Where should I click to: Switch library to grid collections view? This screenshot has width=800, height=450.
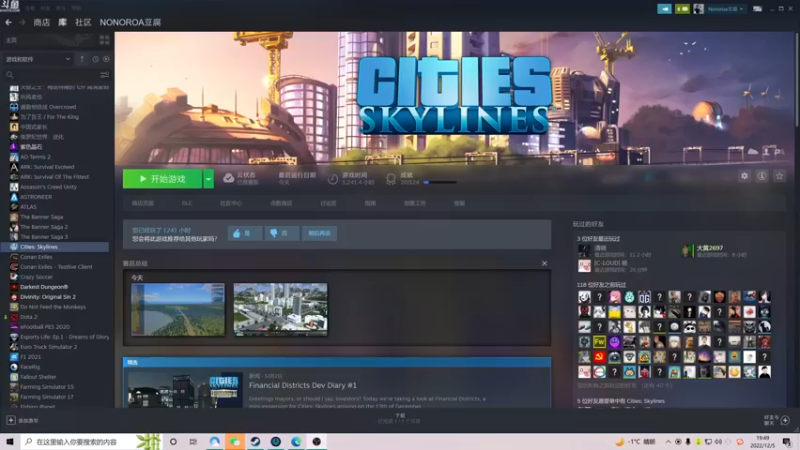(x=105, y=40)
